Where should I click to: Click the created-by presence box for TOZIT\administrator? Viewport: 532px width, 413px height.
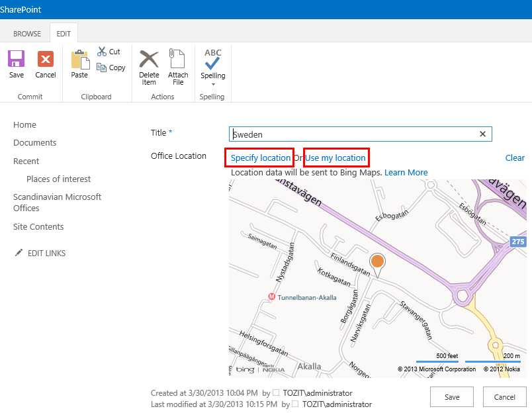point(276,392)
